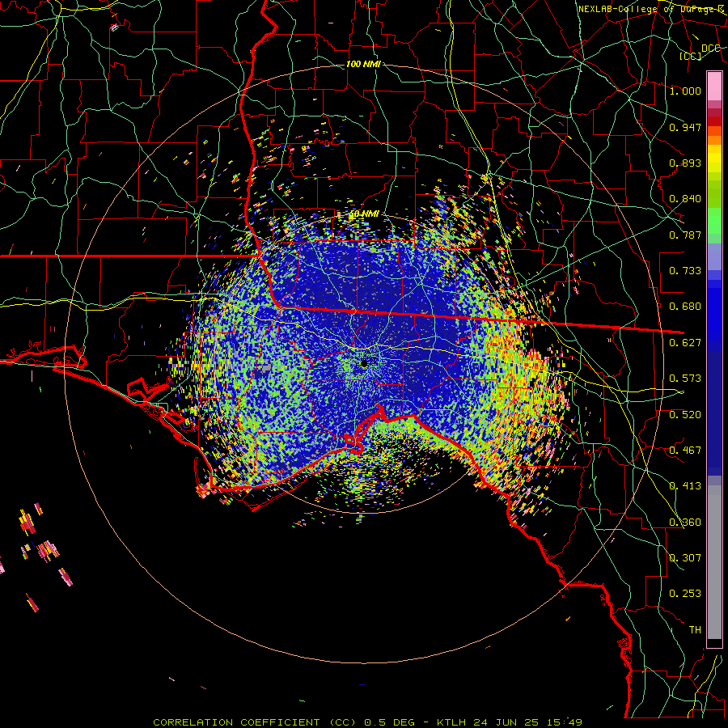This screenshot has height=728, width=728.
Task: Pick the gray segment of the color bar
Action: pyautogui.click(x=714, y=562)
